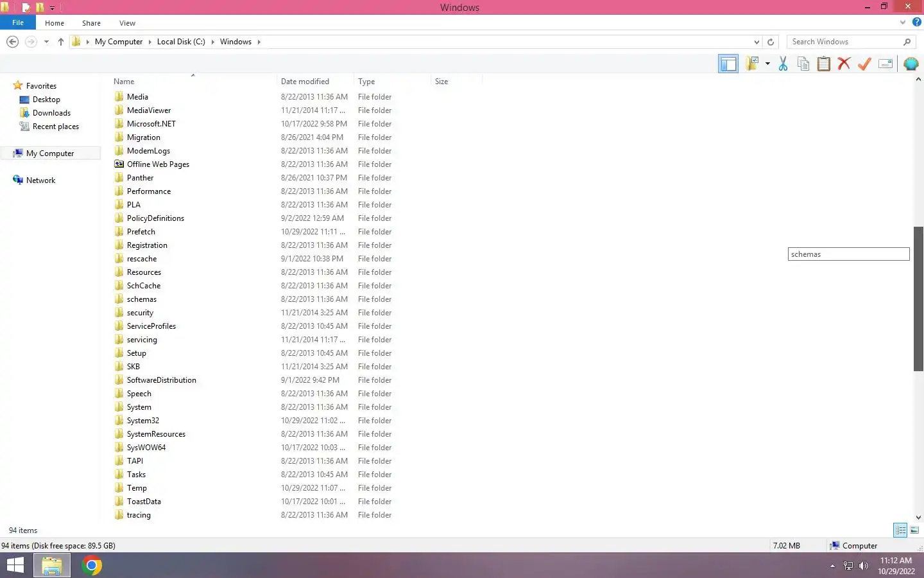This screenshot has width=924, height=578.
Task: Open Recent places in the navigation pane
Action: pos(55,127)
